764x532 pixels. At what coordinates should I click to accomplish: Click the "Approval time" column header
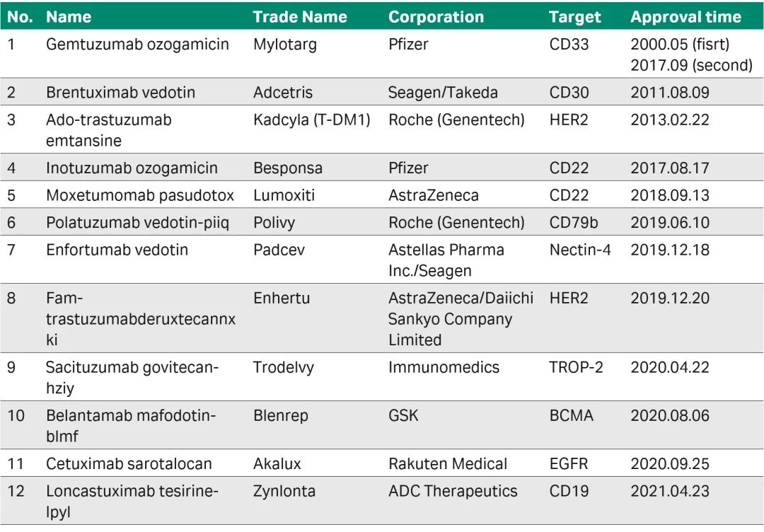click(685, 17)
